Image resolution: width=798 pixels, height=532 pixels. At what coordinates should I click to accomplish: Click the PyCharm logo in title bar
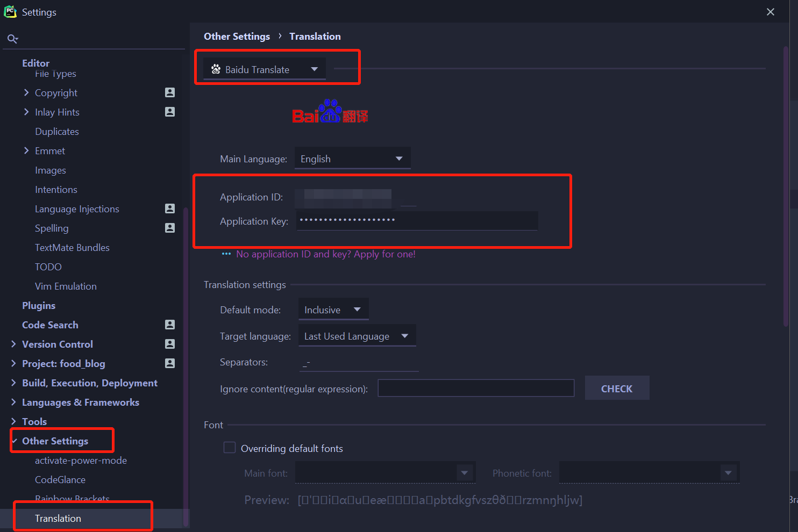pos(10,12)
